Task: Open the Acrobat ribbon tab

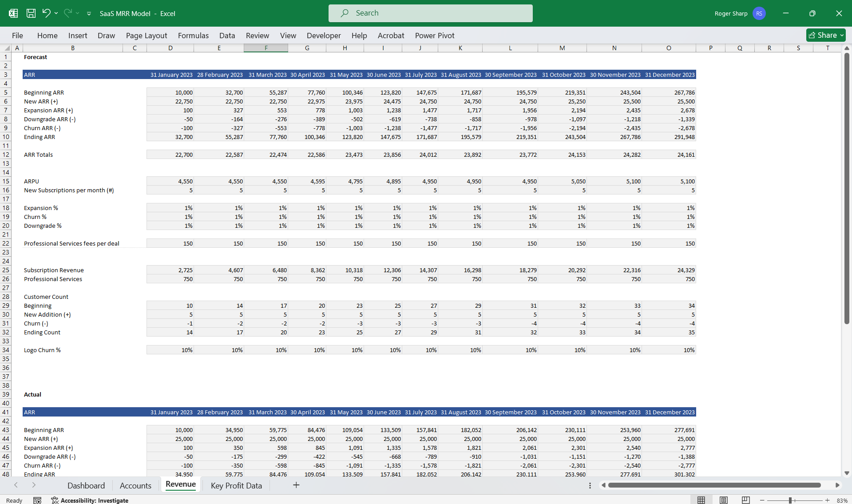Action: tap(391, 36)
